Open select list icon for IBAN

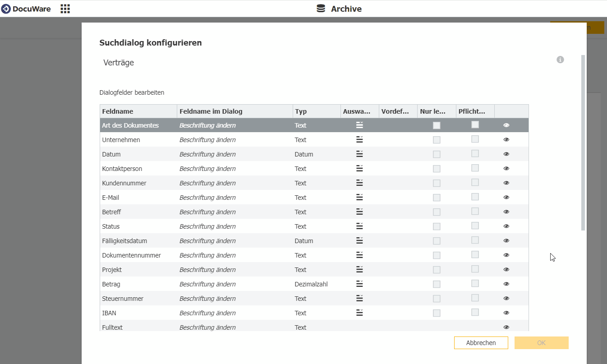[x=359, y=313]
